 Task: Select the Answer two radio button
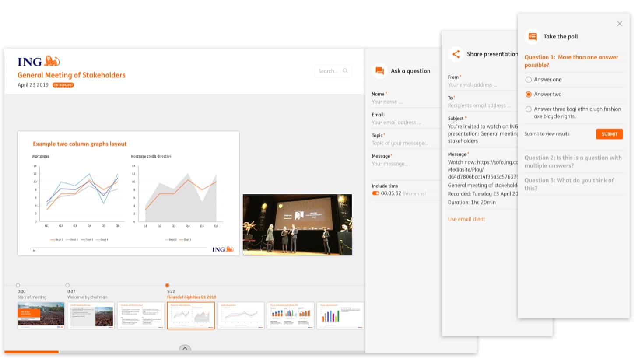[529, 94]
